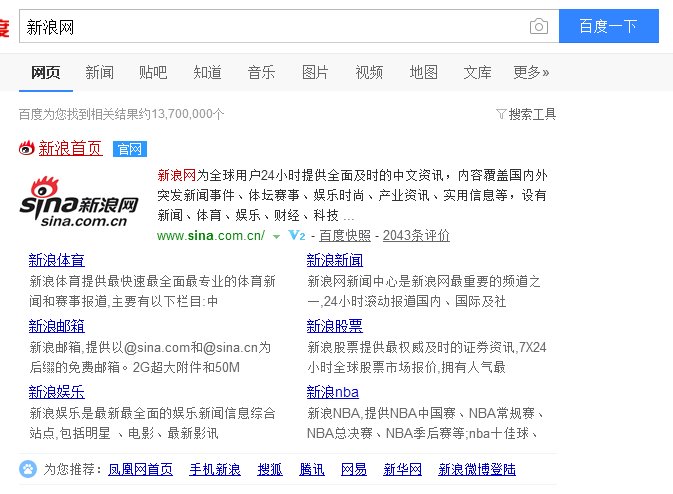Click the Sina eye logo beside 新浪首页
The width and height of the screenshot is (673, 494).
27,149
